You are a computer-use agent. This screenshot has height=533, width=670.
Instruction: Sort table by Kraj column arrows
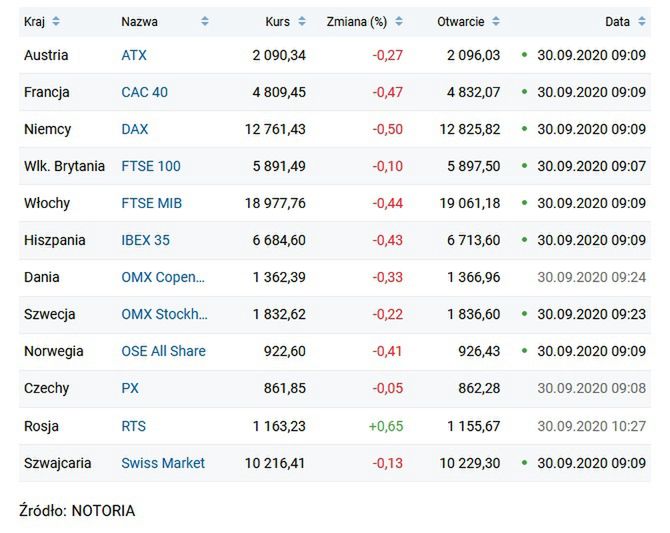[x=56, y=21]
